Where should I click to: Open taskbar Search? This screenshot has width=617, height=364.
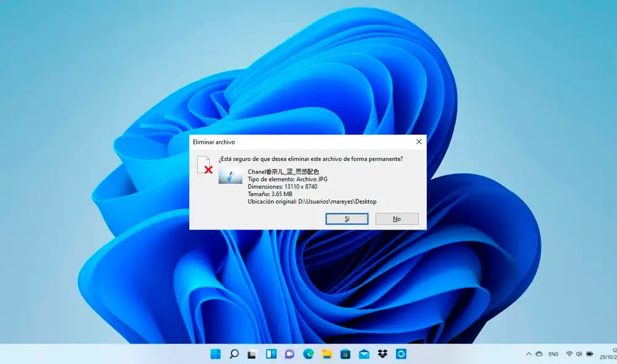(234, 354)
